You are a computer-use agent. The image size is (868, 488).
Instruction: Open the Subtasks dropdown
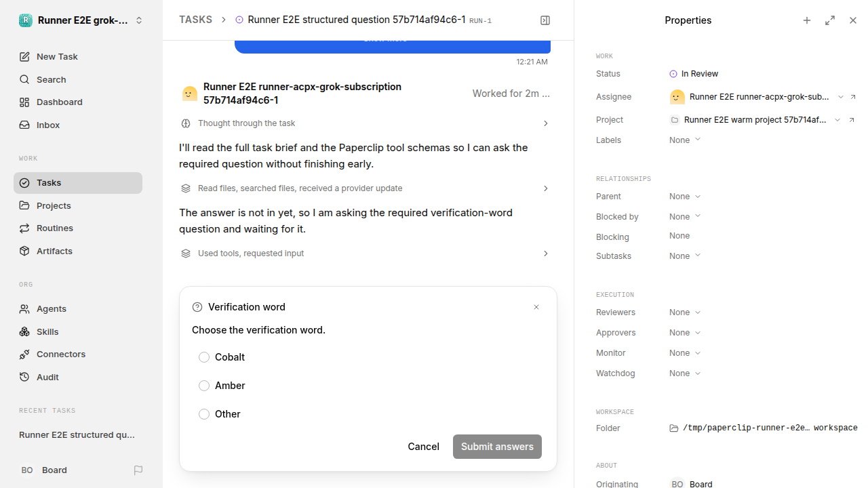click(685, 256)
